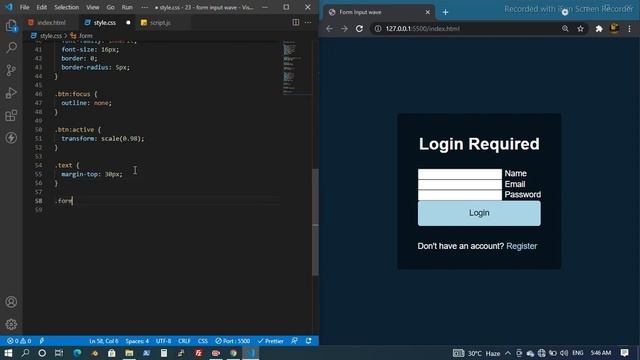Click the editor vertical scrollbar
This screenshot has height=360, width=640.
coord(315,222)
